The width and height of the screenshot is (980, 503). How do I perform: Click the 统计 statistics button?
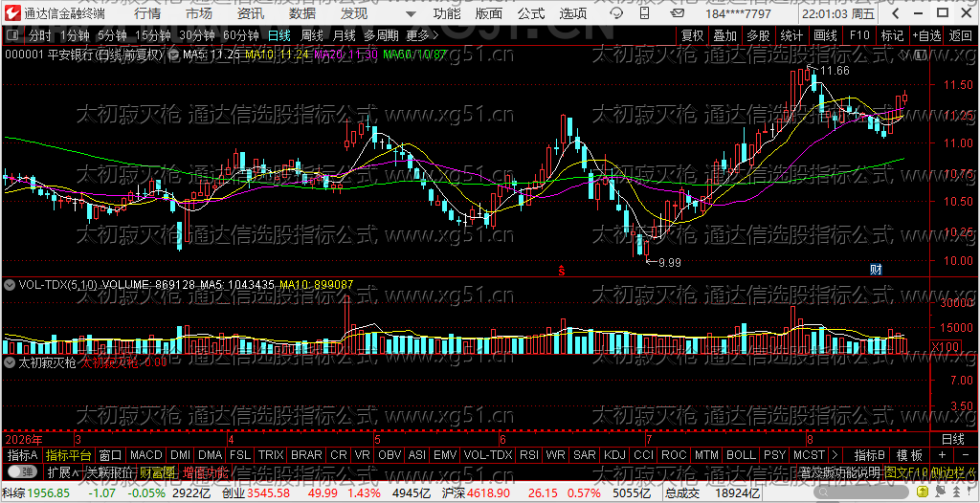coord(791,35)
